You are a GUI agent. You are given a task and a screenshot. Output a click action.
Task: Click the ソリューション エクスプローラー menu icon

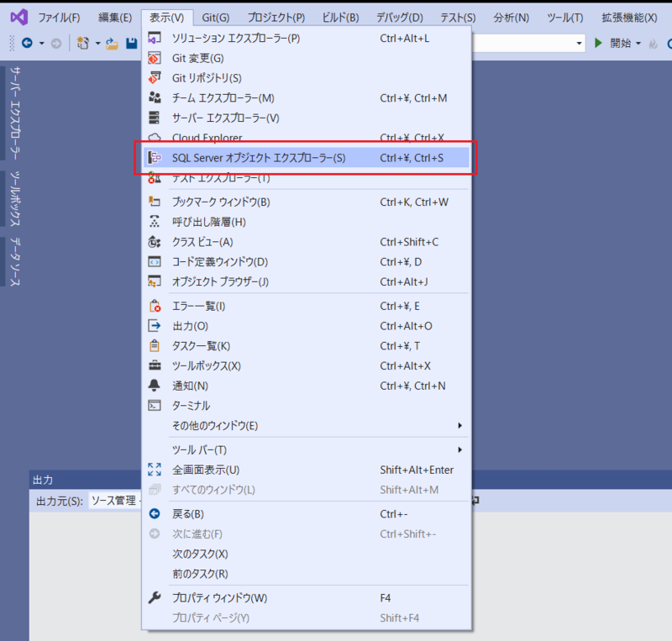(155, 38)
